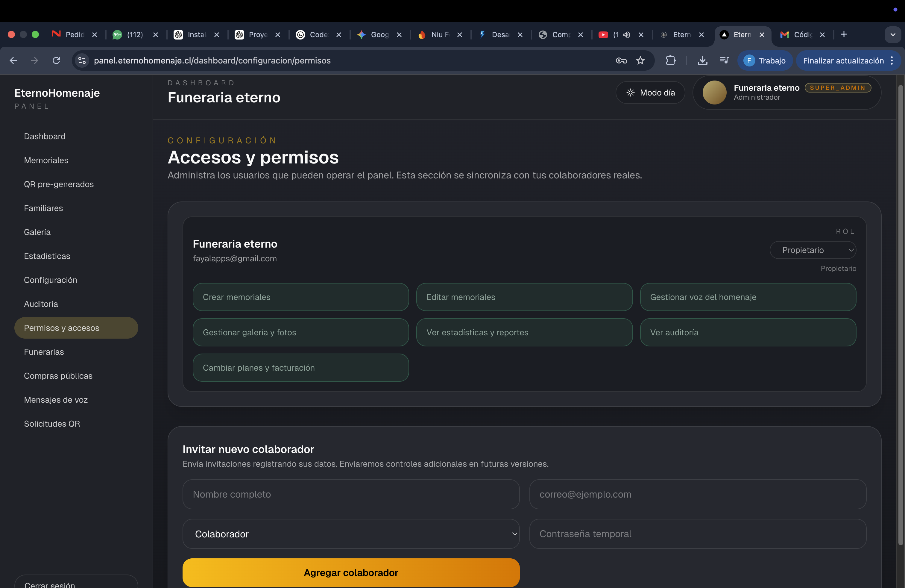Reload the page
905x588 pixels.
coord(56,60)
